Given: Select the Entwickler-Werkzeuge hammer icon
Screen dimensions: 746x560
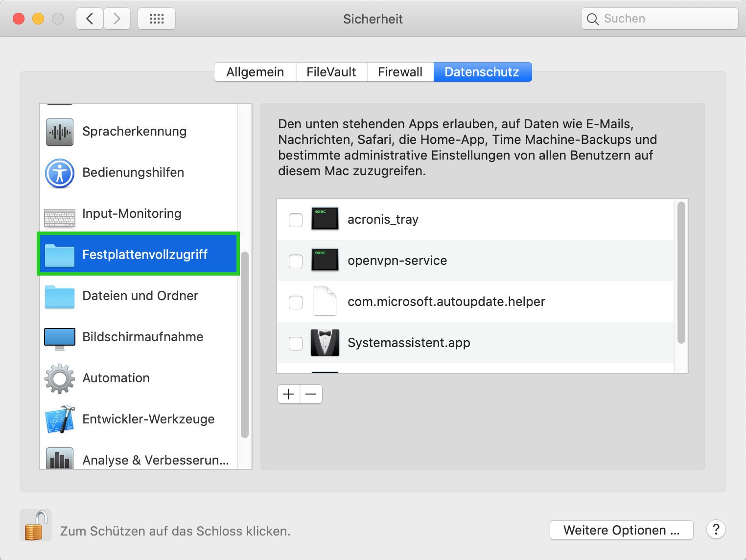Looking at the screenshot, I should click(59, 419).
